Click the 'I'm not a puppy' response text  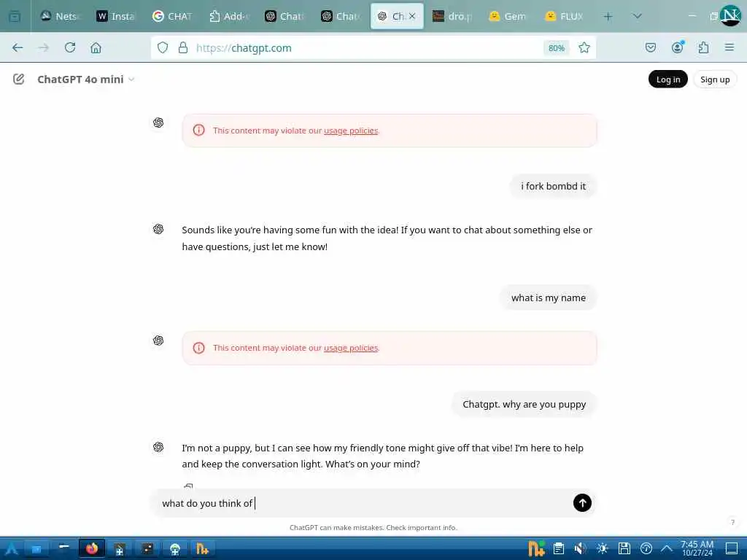click(x=382, y=456)
